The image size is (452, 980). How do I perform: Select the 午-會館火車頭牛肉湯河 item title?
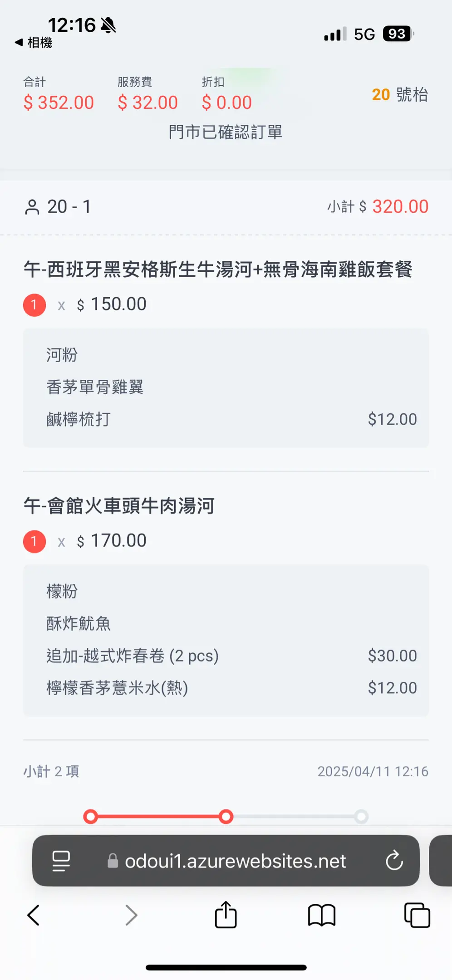click(119, 506)
